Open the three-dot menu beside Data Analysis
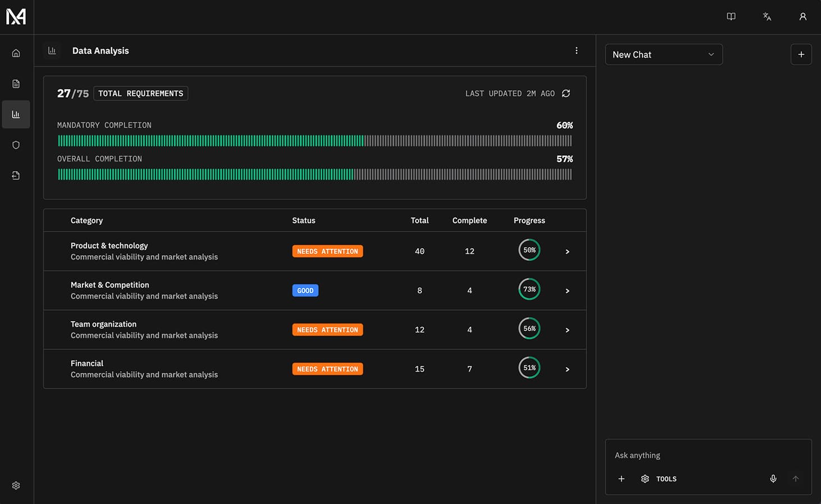The height and width of the screenshot is (504, 821). 576,50
